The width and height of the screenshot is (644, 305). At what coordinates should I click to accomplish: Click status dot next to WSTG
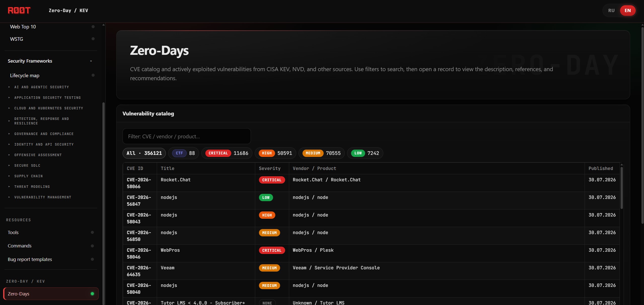point(93,39)
